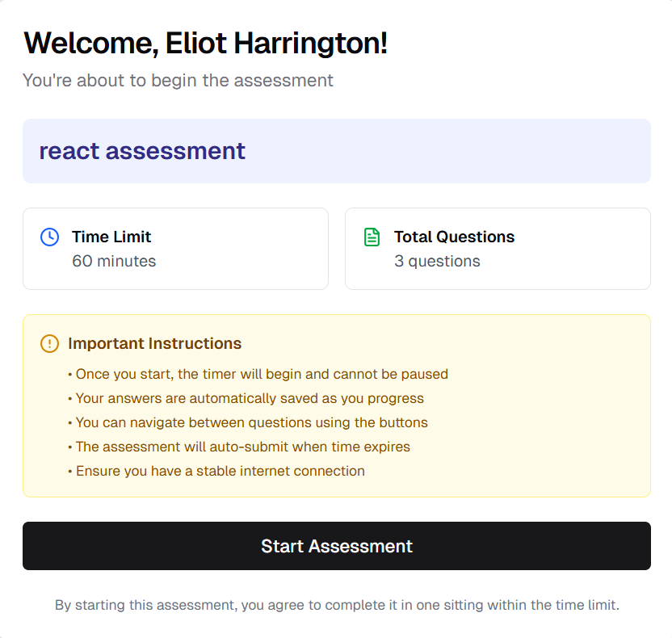This screenshot has width=672, height=638.
Task: Click the warning circle exclamation icon
Action: click(x=49, y=343)
